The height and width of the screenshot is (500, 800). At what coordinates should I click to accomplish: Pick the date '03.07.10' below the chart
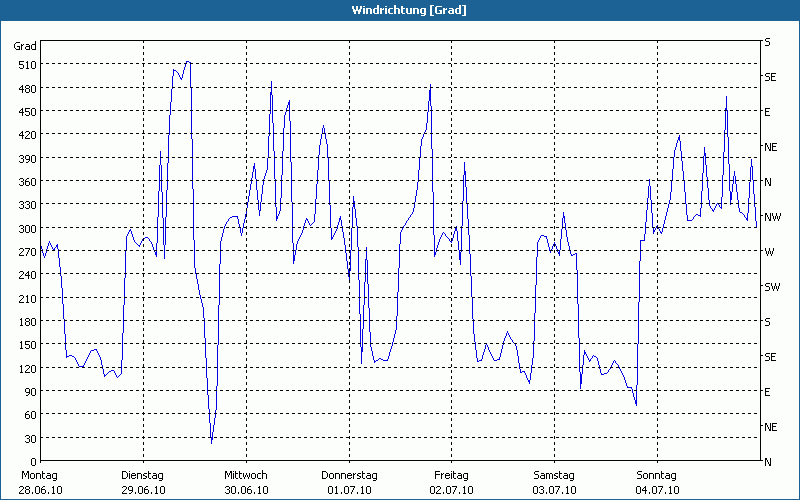(555, 490)
